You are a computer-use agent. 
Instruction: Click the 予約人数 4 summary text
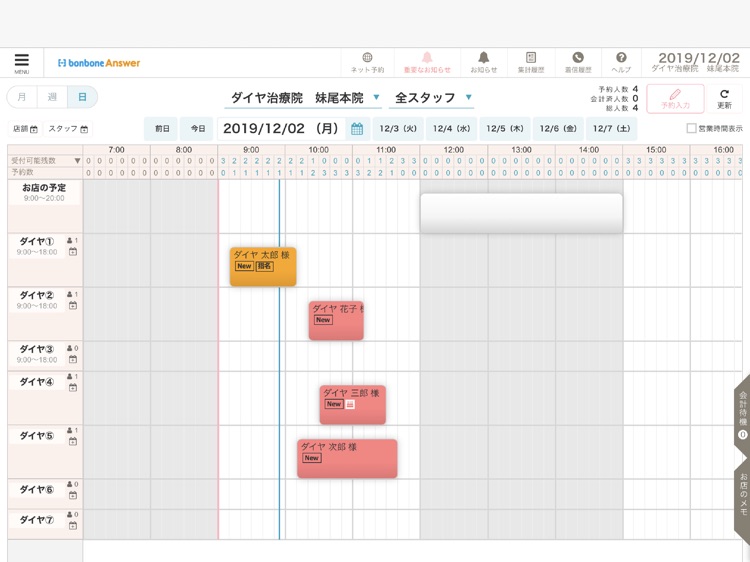coord(618,89)
